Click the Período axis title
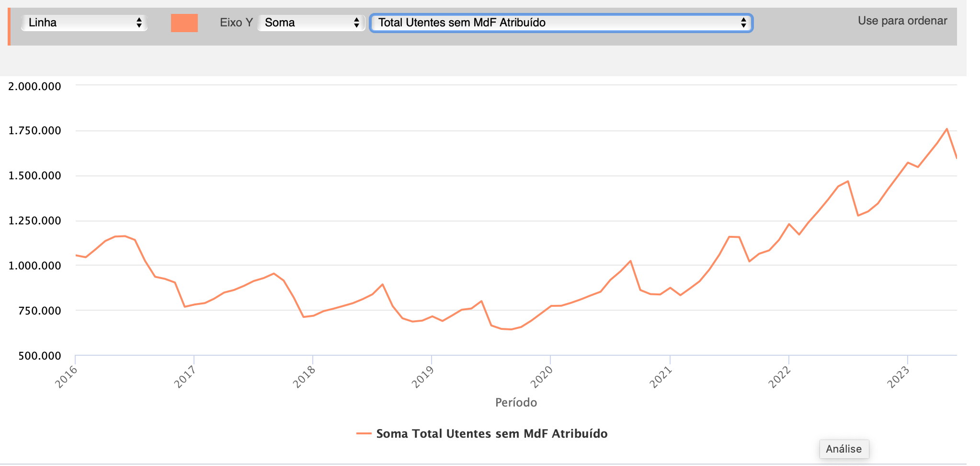 [x=516, y=402]
